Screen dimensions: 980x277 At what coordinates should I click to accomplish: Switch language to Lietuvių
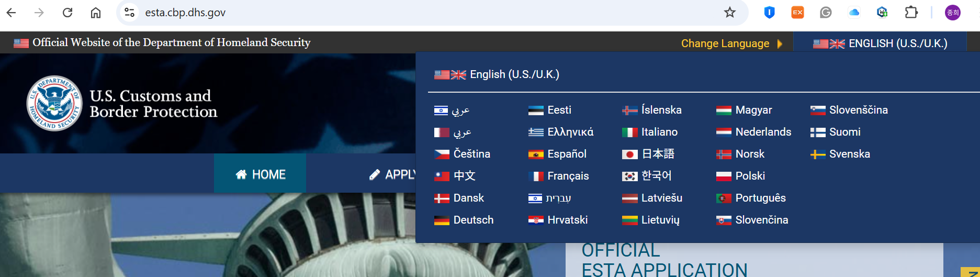click(650, 220)
